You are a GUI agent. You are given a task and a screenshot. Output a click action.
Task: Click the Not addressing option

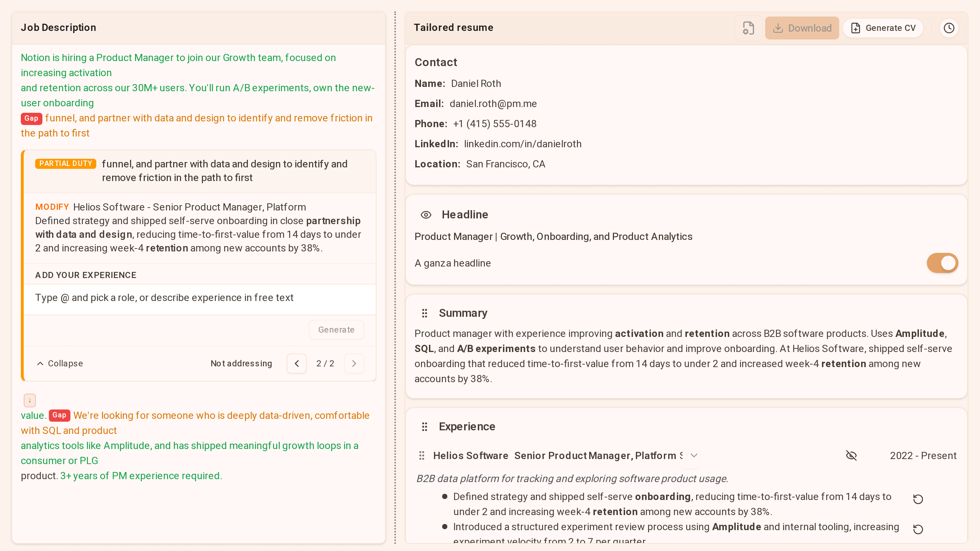pos(241,364)
